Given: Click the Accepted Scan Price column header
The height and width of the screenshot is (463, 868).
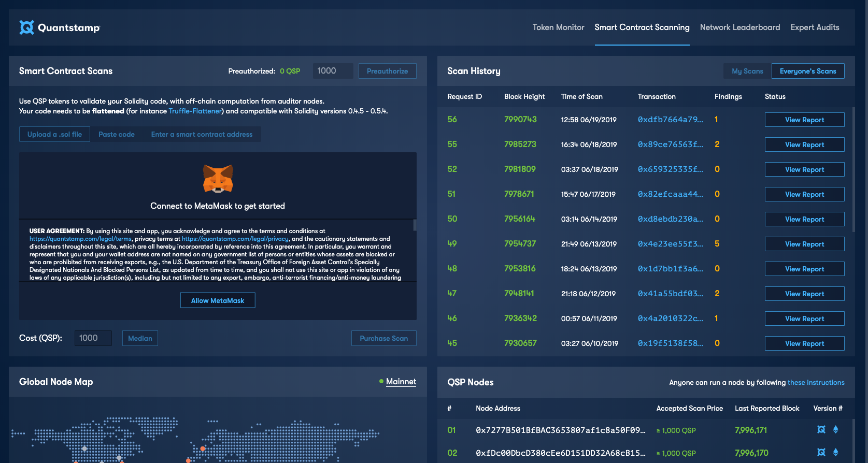Looking at the screenshot, I should tap(690, 408).
